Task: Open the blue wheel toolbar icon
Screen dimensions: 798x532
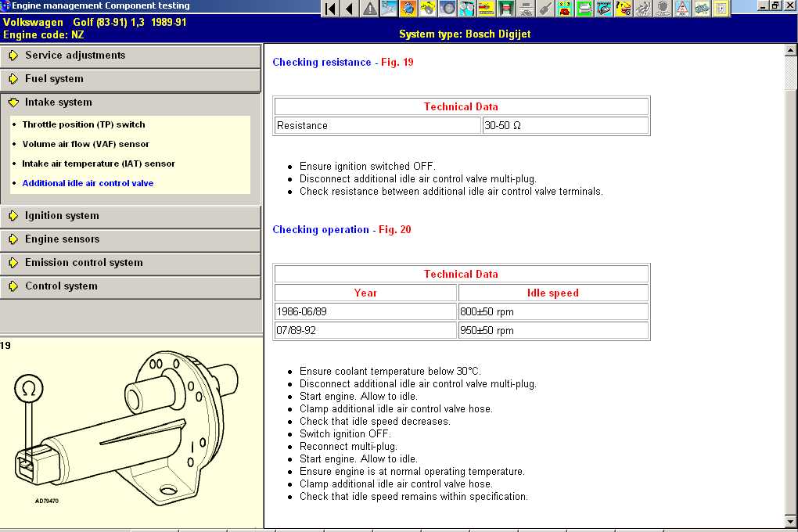Action: 448,8
